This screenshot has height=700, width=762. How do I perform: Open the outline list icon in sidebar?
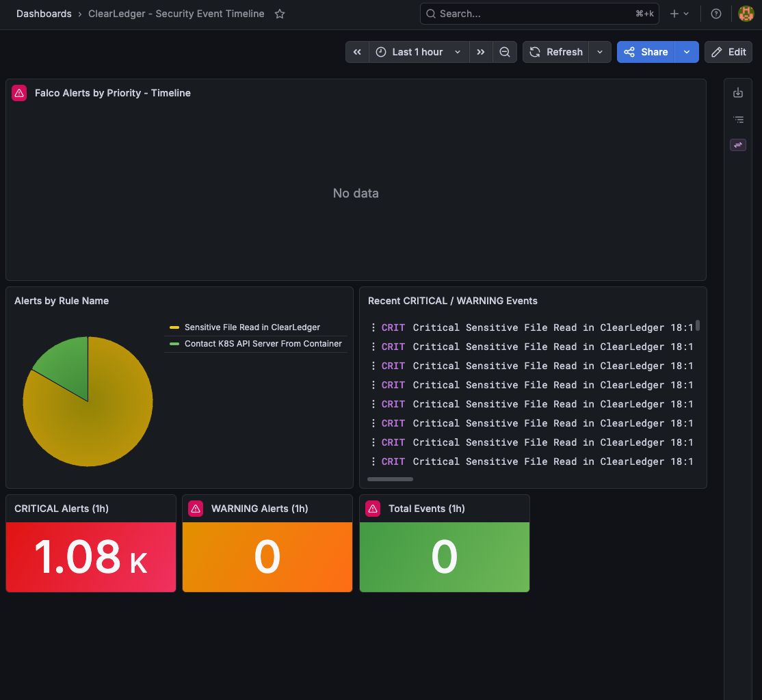point(737,119)
